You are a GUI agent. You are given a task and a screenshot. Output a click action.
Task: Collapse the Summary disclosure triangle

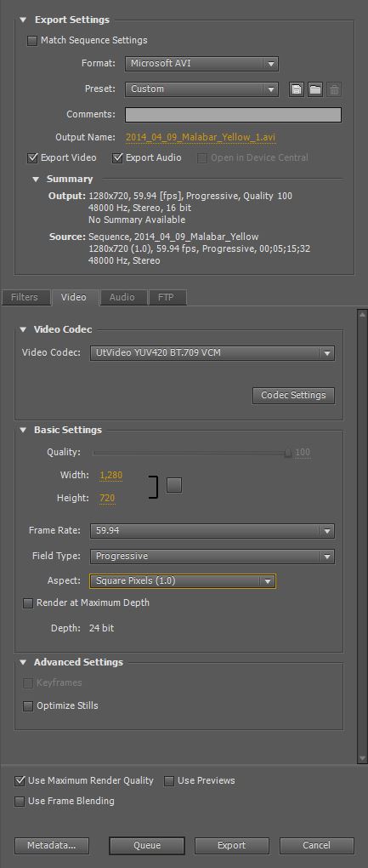tap(36, 180)
